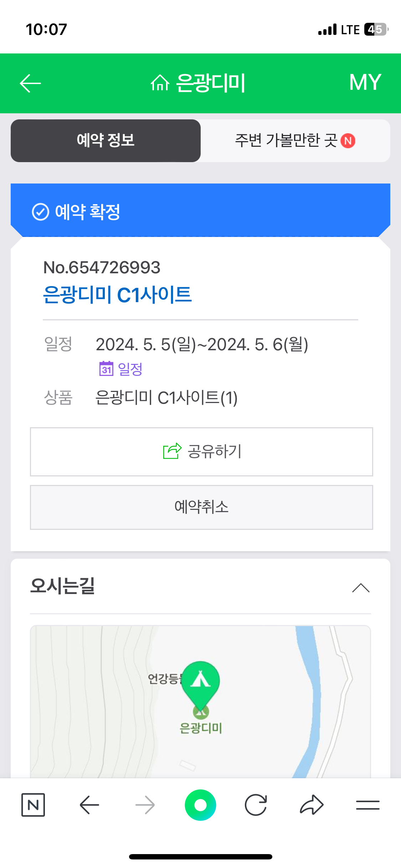Tap the back arrow in the green header

pos(30,83)
